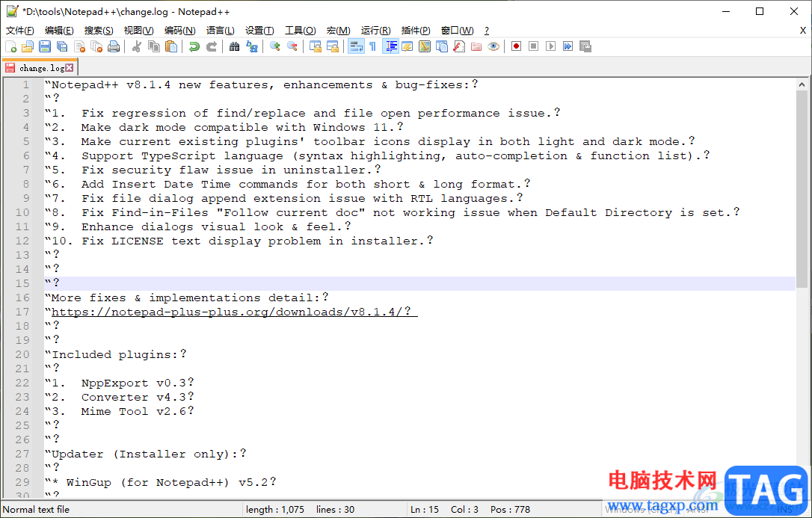
Task: Open the 宏(M) menu
Action: coord(338,31)
